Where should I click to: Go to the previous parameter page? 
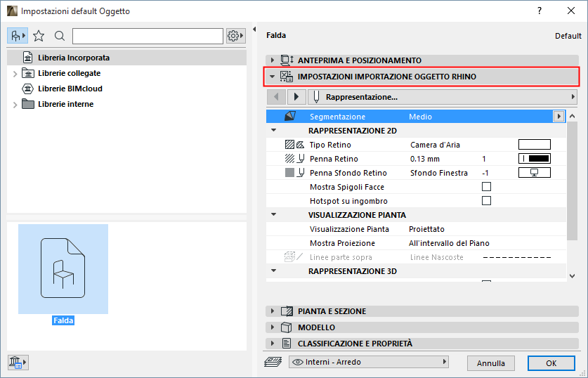pyautogui.click(x=276, y=97)
